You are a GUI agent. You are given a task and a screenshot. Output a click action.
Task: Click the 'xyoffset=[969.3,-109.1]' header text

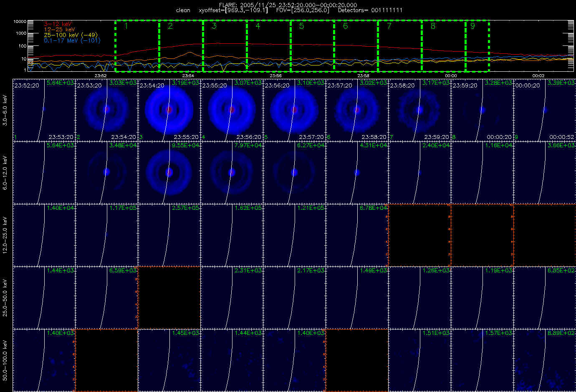(x=233, y=10)
